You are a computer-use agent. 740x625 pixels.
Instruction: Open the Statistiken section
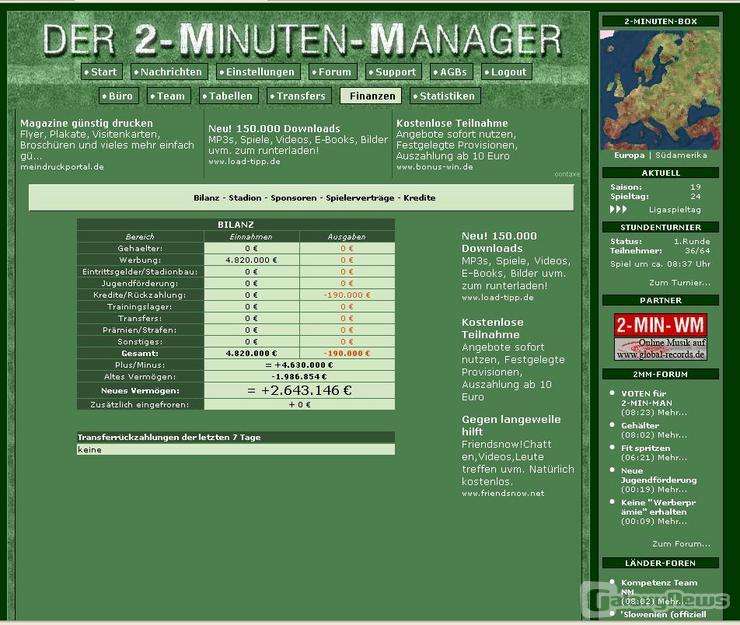(445, 96)
